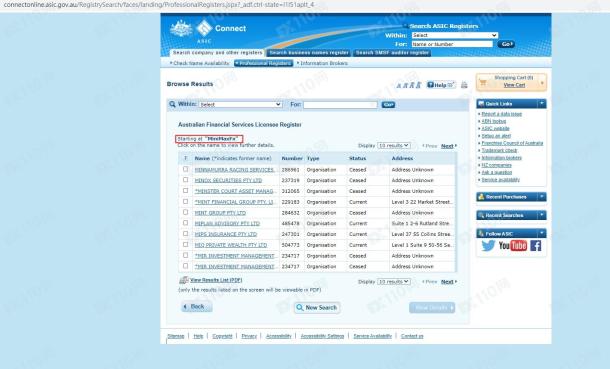Open the Sitemap footer link
The image size is (610, 369).
175,336
